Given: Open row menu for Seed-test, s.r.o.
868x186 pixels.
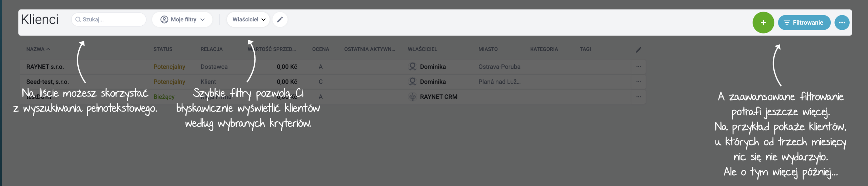Looking at the screenshot, I should point(638,82).
